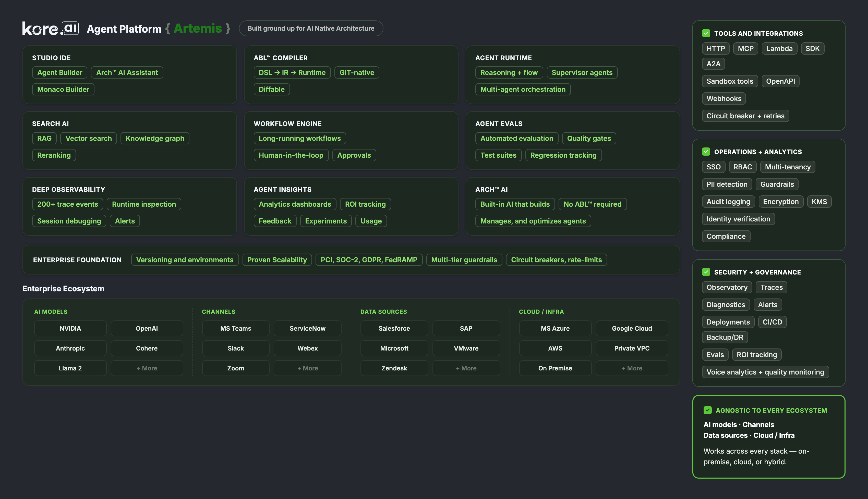Toggle the Operations + Analytics checkbox
Viewport: 868px width, 499px height.
point(706,152)
